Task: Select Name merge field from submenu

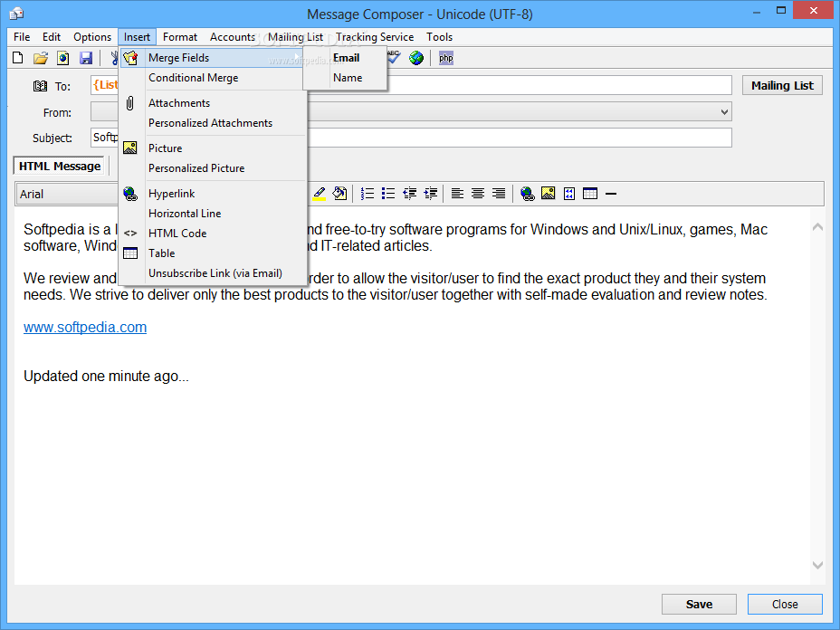Action: (346, 78)
